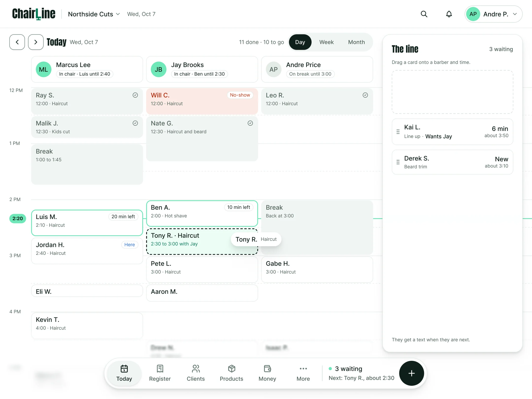532x399 pixels.
Task: Open Jordan H. 2:40 appointment
Action: tap(87, 251)
